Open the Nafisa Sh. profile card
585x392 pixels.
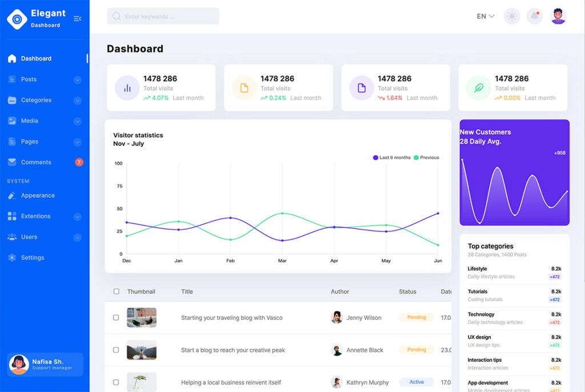point(45,365)
